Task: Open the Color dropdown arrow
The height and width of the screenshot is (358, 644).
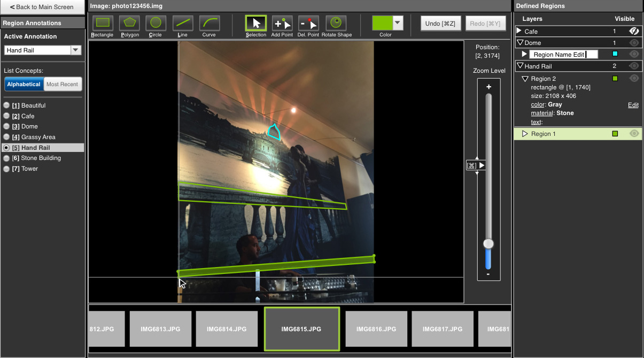Action: coord(398,23)
